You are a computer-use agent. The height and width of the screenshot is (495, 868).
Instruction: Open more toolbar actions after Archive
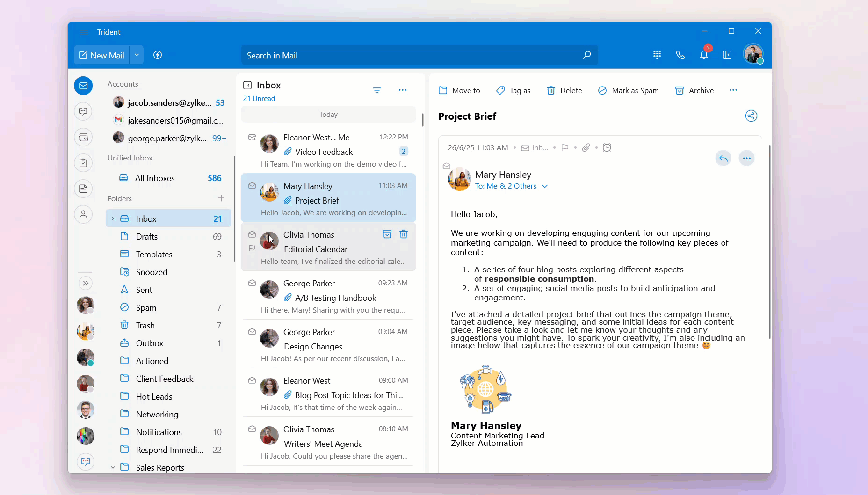[x=733, y=90]
